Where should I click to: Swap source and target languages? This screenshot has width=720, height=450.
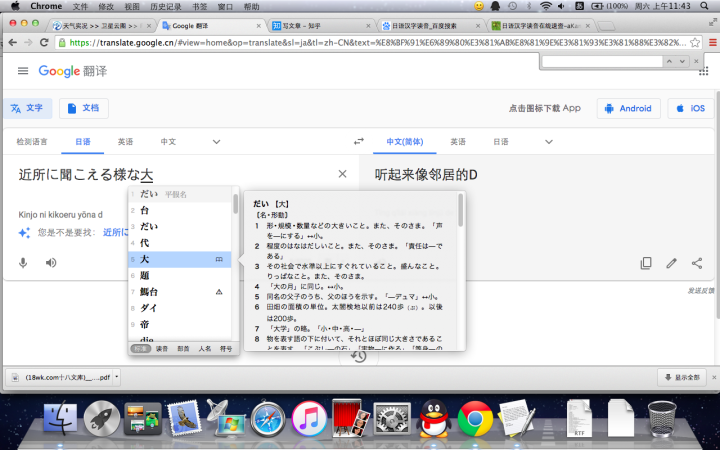tap(359, 141)
